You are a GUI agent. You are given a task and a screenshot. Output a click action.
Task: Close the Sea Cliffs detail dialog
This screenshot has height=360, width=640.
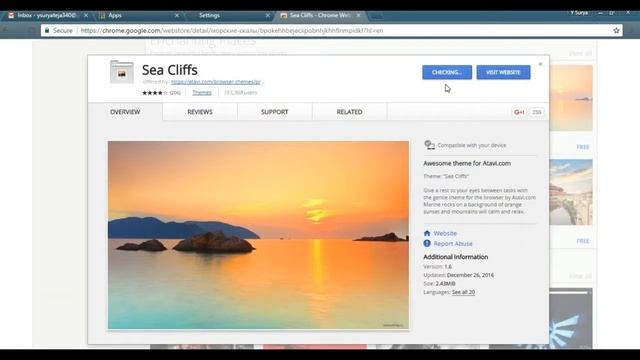click(540, 64)
